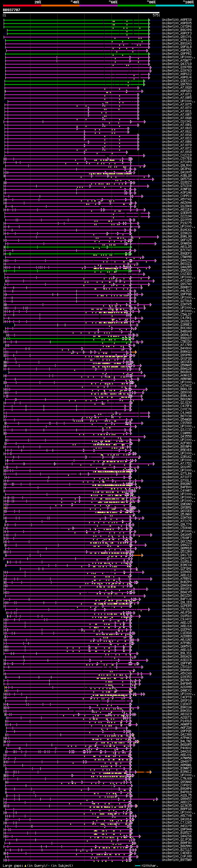Select the UniRef100_A7IUD9 label
The height and width of the screenshot is (868, 197).
[177, 281]
